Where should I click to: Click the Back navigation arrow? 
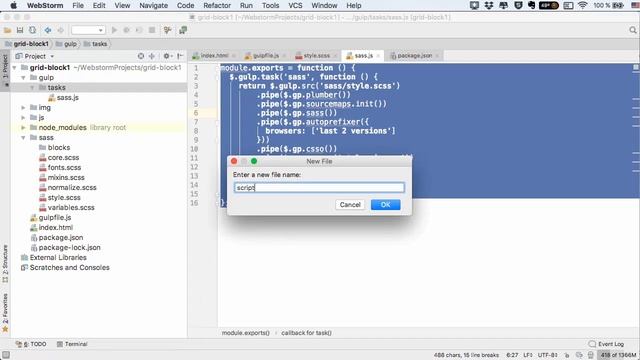click(x=48, y=30)
